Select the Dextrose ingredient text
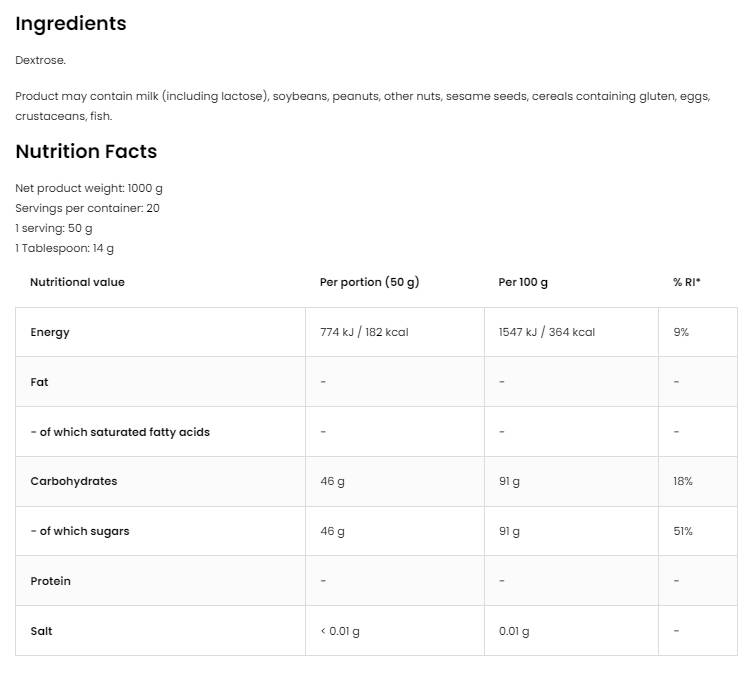The height and width of the screenshot is (673, 754). [40, 60]
